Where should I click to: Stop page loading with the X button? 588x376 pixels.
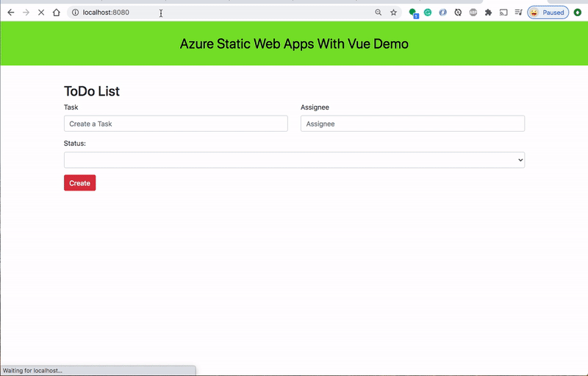click(x=41, y=13)
